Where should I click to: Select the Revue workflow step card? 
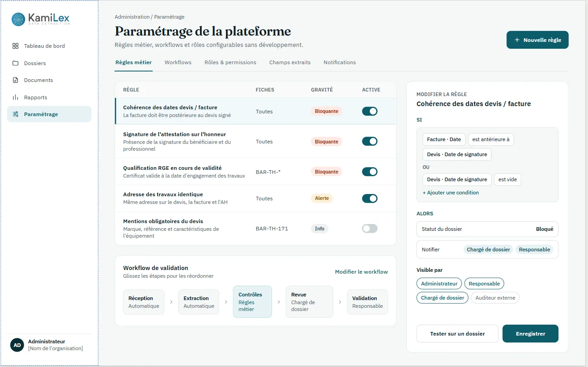[x=309, y=302]
